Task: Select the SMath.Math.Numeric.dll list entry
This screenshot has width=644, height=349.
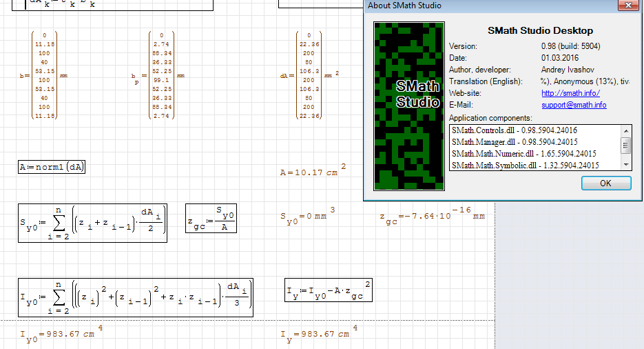Action: (x=523, y=153)
